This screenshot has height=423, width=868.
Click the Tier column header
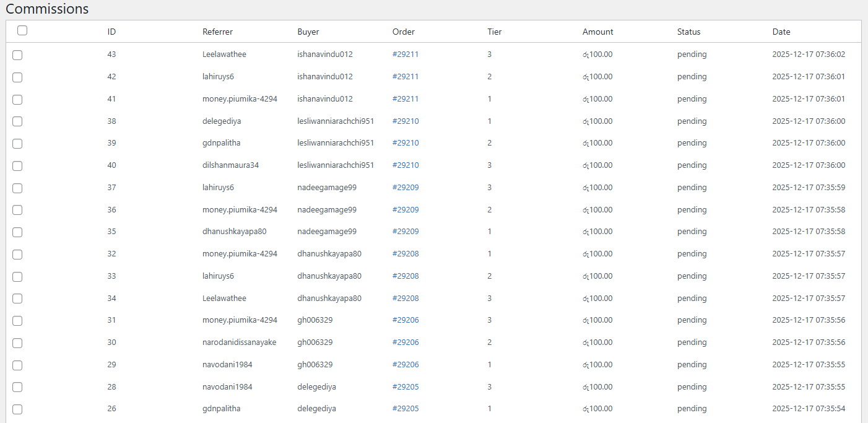pos(494,32)
